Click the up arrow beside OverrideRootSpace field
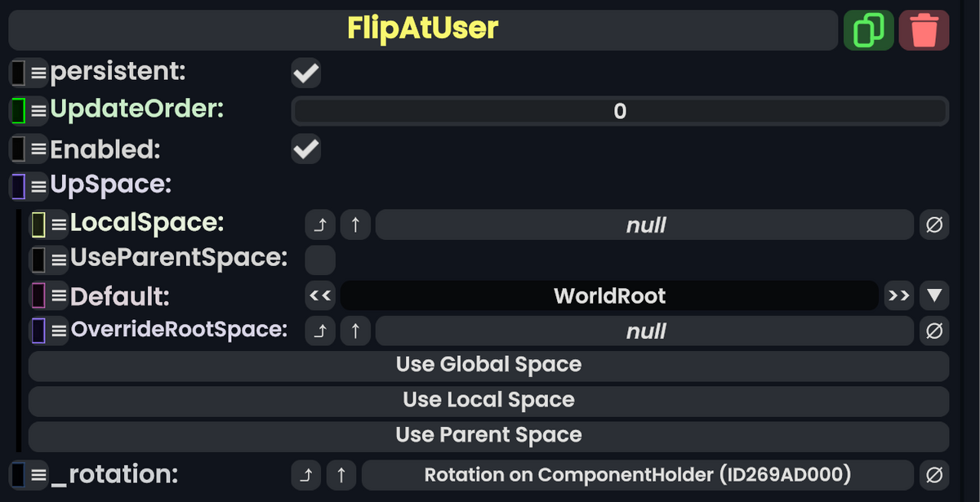The height and width of the screenshot is (502, 980). [x=355, y=331]
